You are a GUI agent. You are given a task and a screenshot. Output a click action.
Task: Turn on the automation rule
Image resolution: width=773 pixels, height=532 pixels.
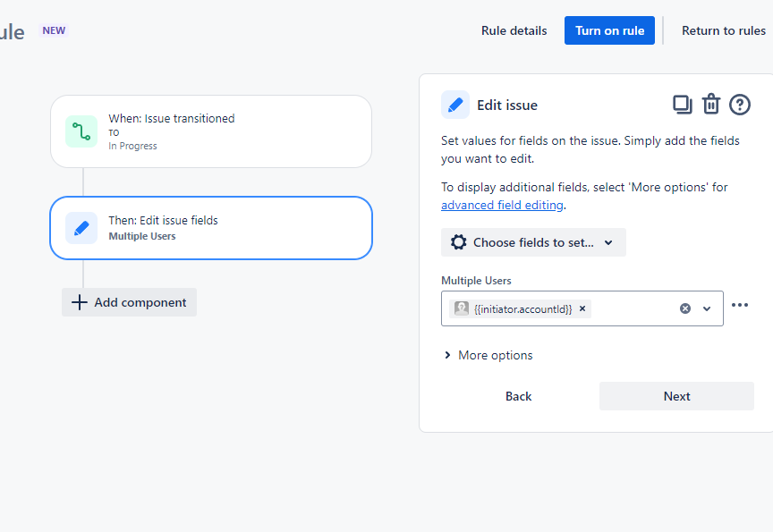click(609, 30)
